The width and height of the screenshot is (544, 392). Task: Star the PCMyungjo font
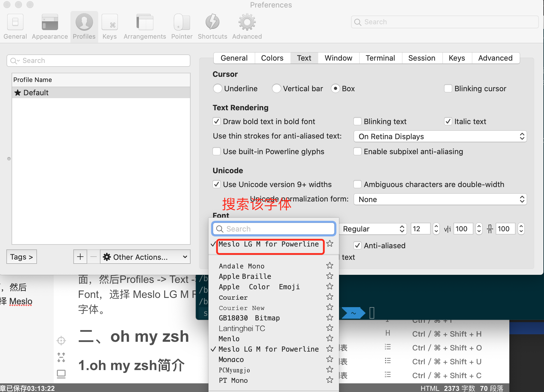click(330, 369)
